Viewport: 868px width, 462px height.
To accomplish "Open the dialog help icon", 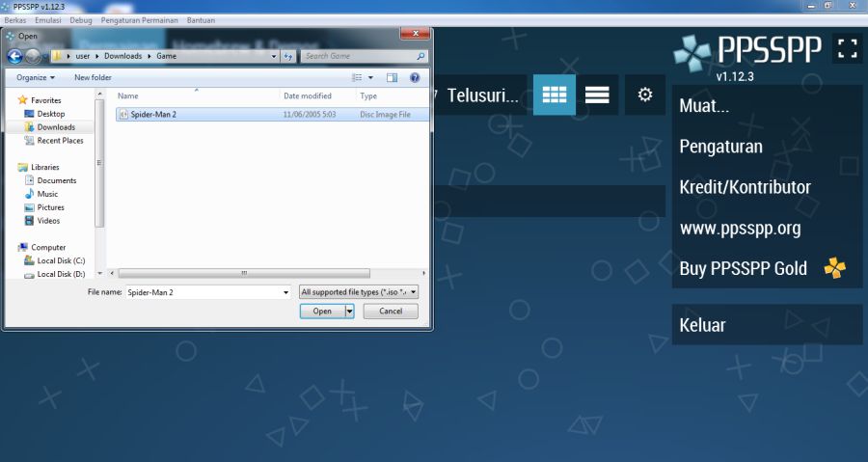I will (415, 77).
